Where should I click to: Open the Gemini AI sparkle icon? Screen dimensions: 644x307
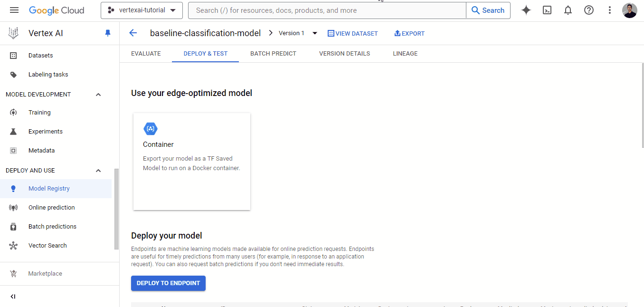tap(526, 10)
